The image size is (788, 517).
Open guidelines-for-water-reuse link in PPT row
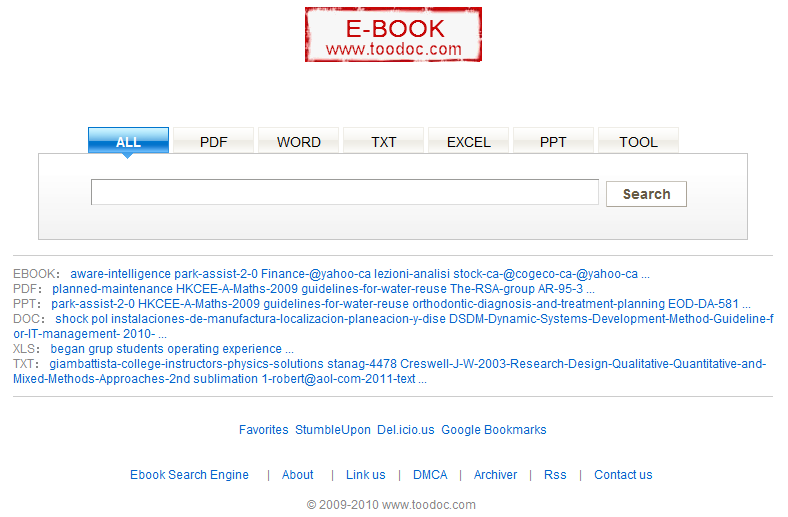pos(336,304)
